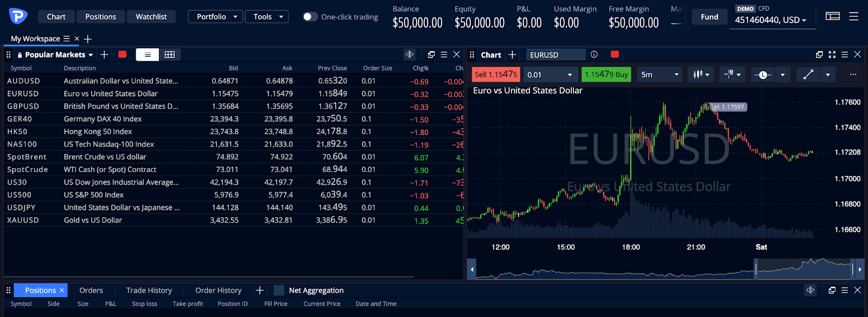Open Chart panel options menu

click(x=845, y=54)
